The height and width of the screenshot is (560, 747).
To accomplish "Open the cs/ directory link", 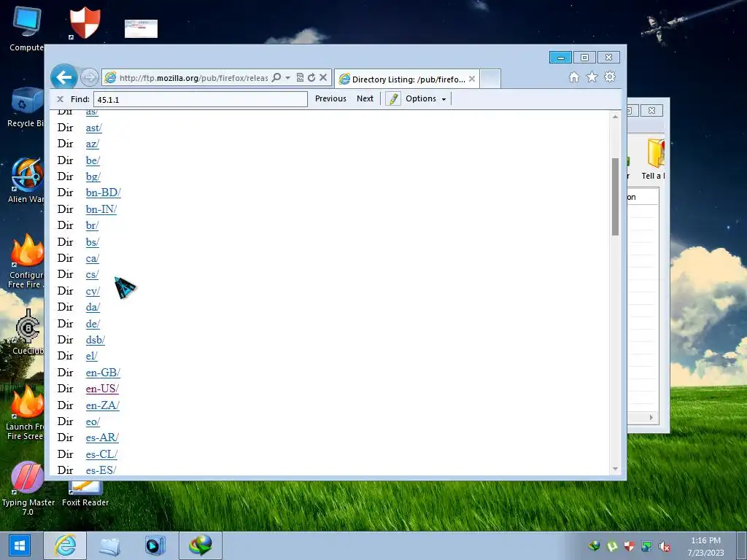I will (93, 274).
